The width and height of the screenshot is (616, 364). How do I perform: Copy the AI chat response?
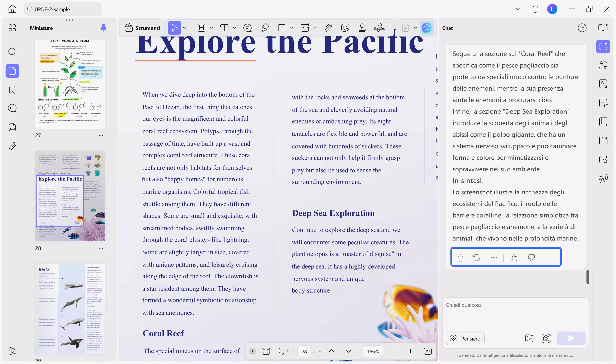coord(459,258)
